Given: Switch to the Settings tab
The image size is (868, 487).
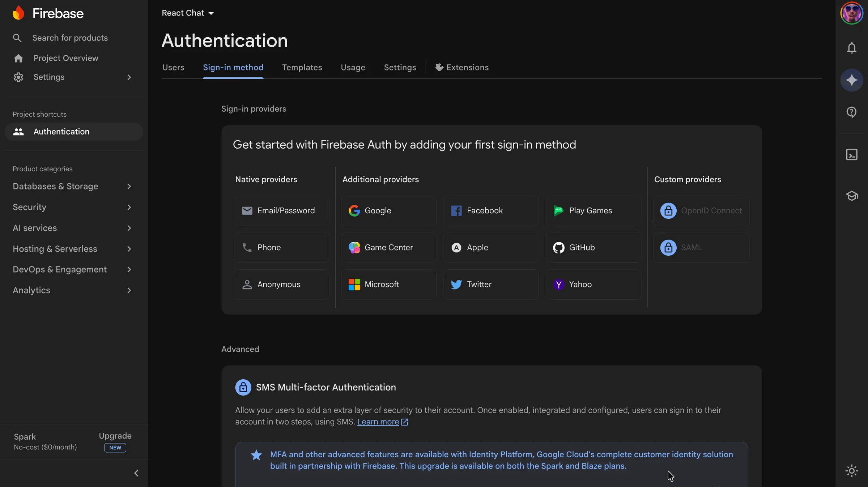Looking at the screenshot, I should point(400,68).
